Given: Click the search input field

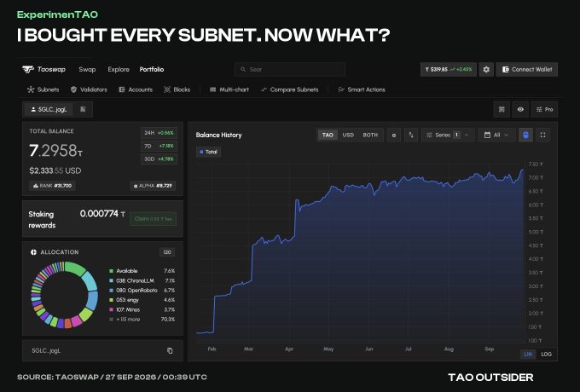Looking at the screenshot, I should (290, 70).
